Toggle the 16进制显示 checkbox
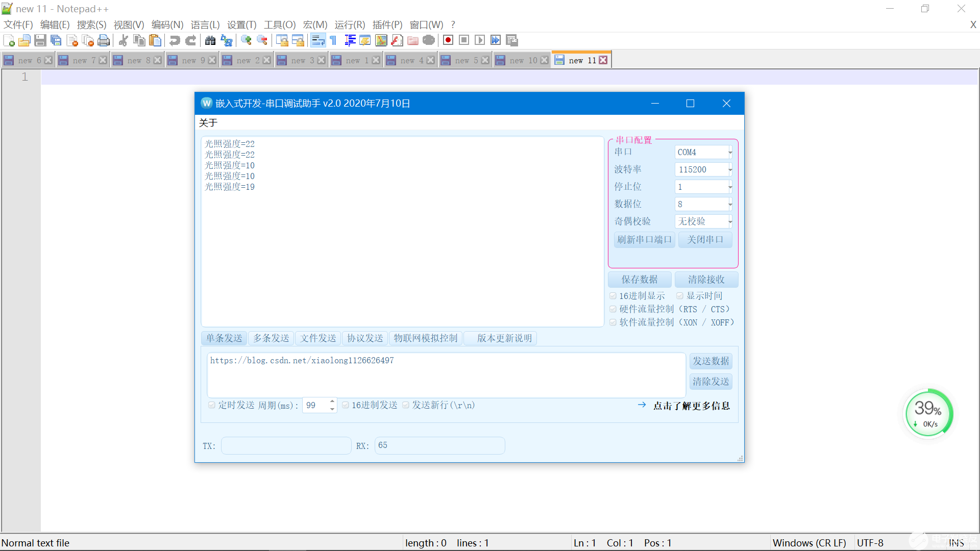 pyautogui.click(x=612, y=296)
